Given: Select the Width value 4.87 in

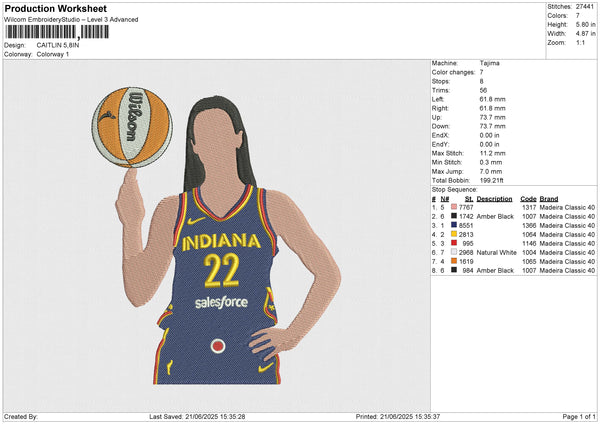Looking at the screenshot, I should [585, 34].
